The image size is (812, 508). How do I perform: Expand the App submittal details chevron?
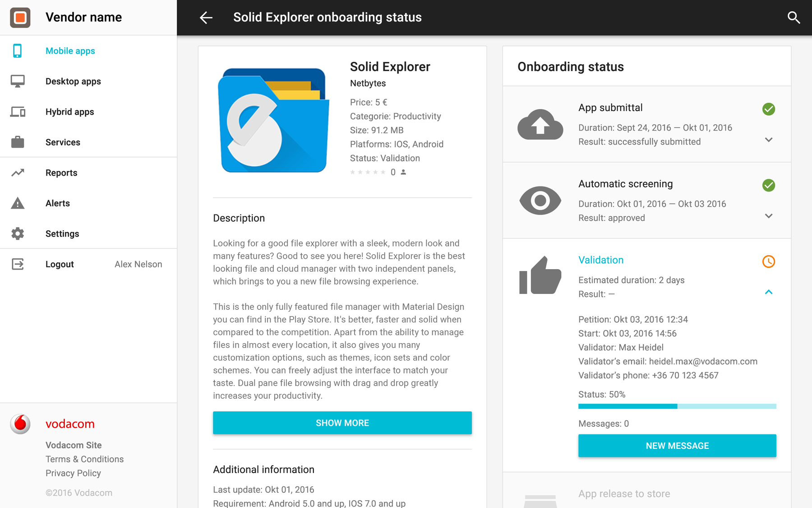click(769, 140)
